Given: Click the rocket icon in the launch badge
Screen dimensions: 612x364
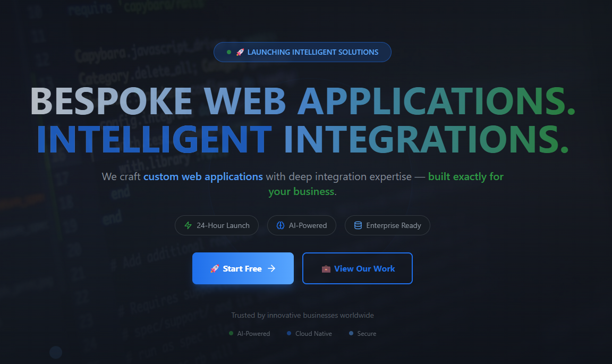Looking at the screenshot, I should 240,52.
